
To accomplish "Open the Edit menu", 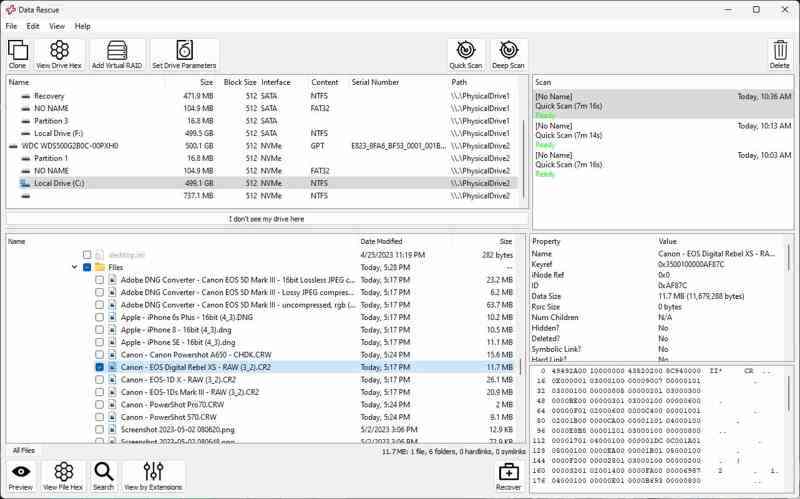I will click(33, 26).
